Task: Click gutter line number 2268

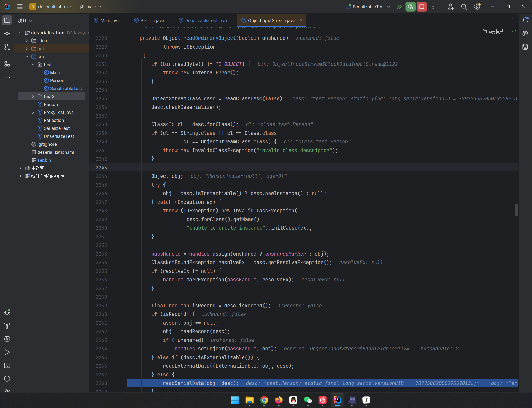Action: [101, 383]
